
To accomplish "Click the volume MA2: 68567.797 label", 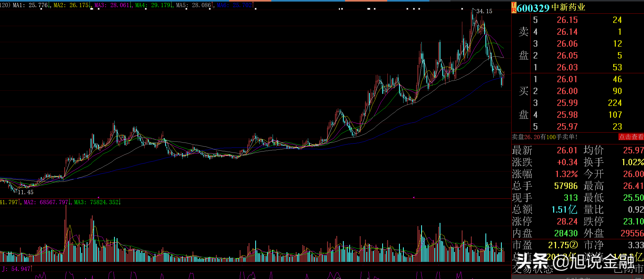I will click(x=46, y=202).
